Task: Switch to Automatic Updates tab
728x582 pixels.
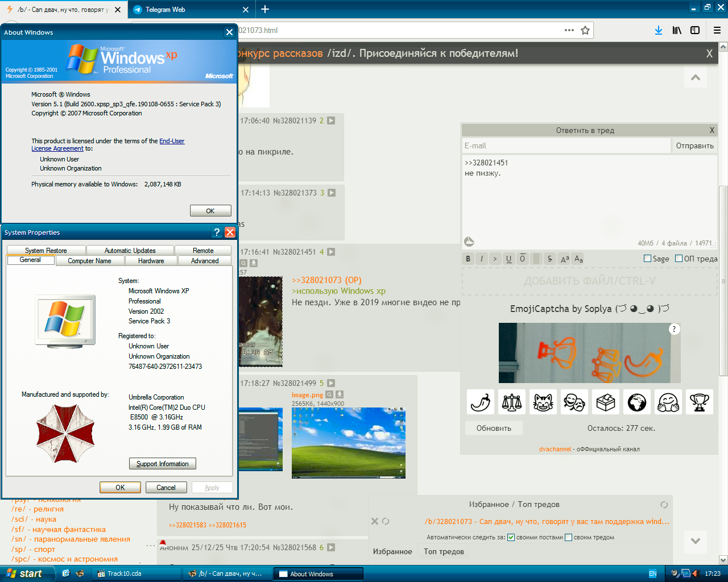Action: (x=130, y=251)
